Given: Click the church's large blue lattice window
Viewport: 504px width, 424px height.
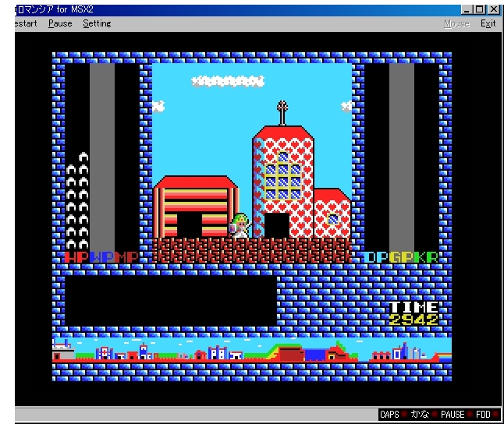Looking at the screenshot, I should click(283, 176).
